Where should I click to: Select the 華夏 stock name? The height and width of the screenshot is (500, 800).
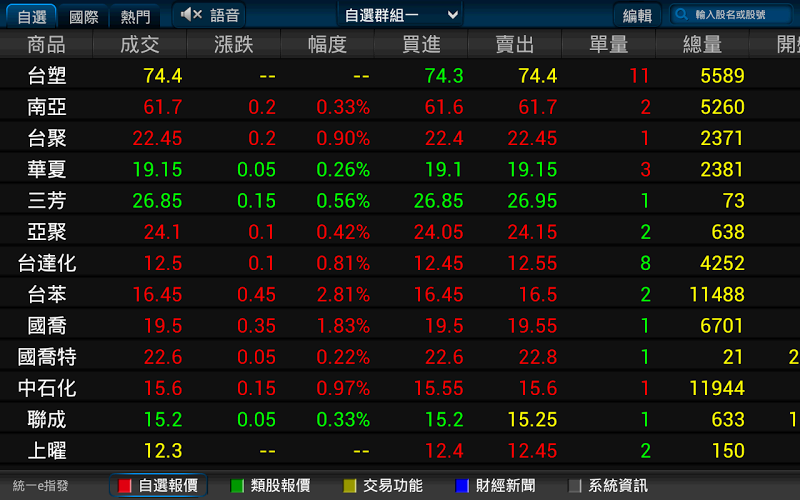coord(46,169)
